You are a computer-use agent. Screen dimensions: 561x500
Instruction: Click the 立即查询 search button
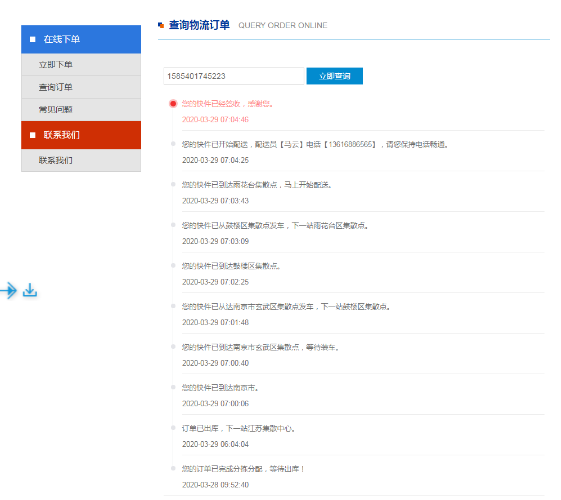click(x=335, y=76)
